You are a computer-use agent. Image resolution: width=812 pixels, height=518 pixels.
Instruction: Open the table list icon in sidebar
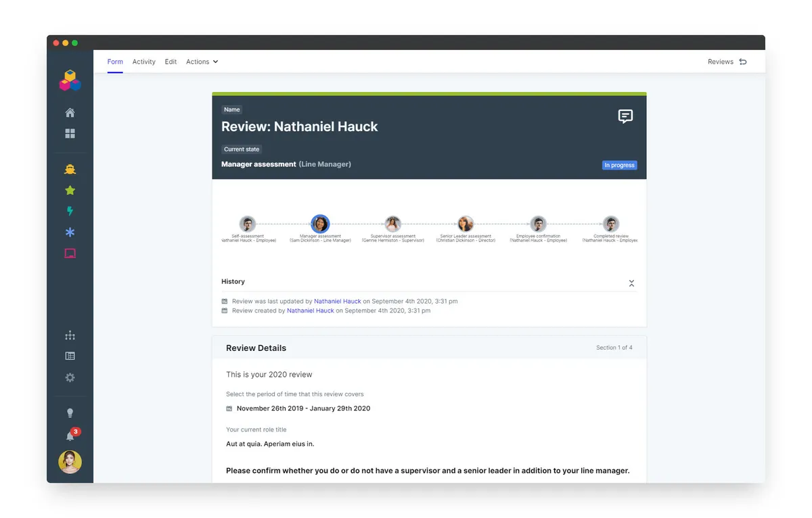(x=70, y=356)
